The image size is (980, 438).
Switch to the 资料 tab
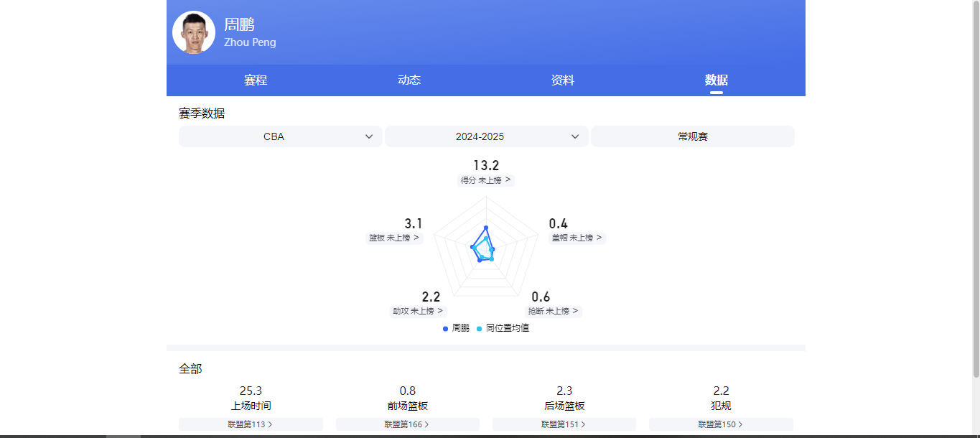(x=563, y=80)
